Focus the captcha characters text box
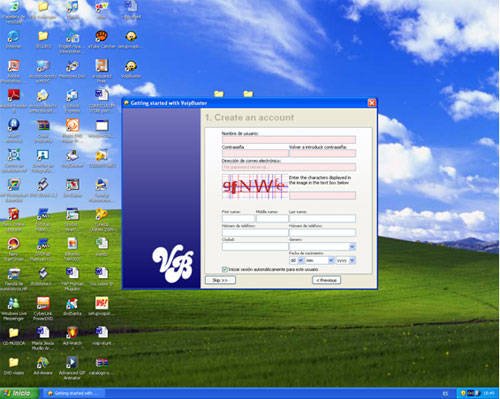The height and width of the screenshot is (399, 500). (322, 196)
